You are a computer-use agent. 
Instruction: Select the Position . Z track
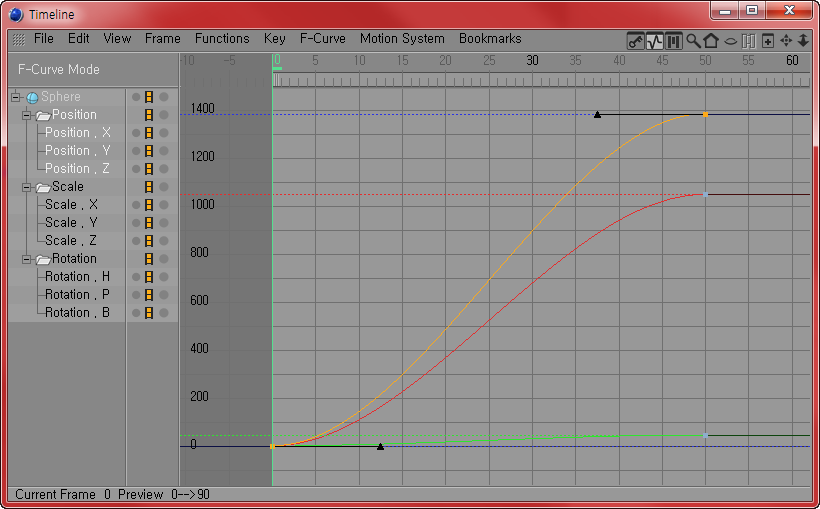pos(78,169)
